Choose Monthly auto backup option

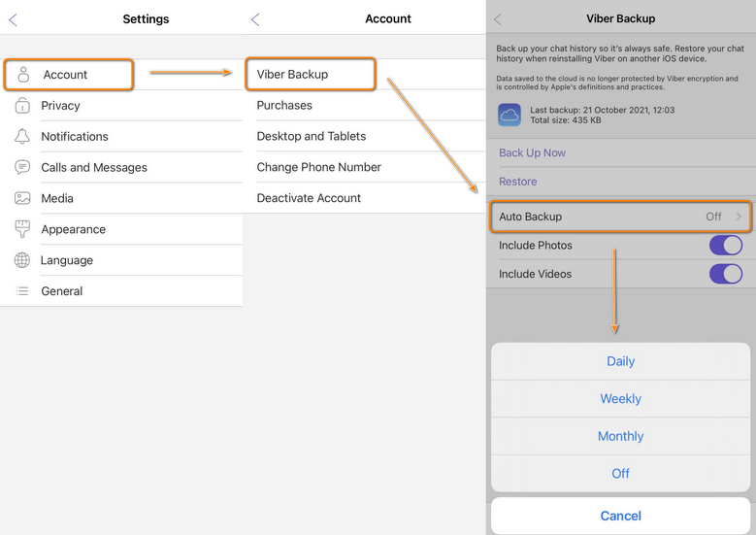(620, 436)
